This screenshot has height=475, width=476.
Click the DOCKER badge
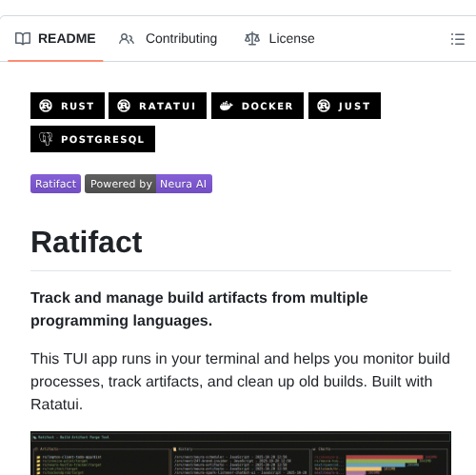257,106
